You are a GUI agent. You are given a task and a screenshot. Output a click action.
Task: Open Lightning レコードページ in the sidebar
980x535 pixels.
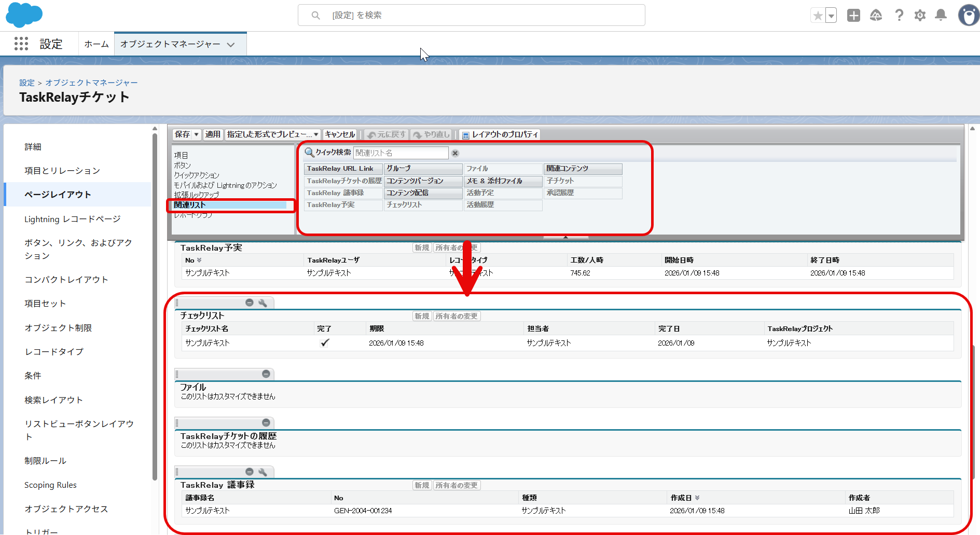pos(73,219)
